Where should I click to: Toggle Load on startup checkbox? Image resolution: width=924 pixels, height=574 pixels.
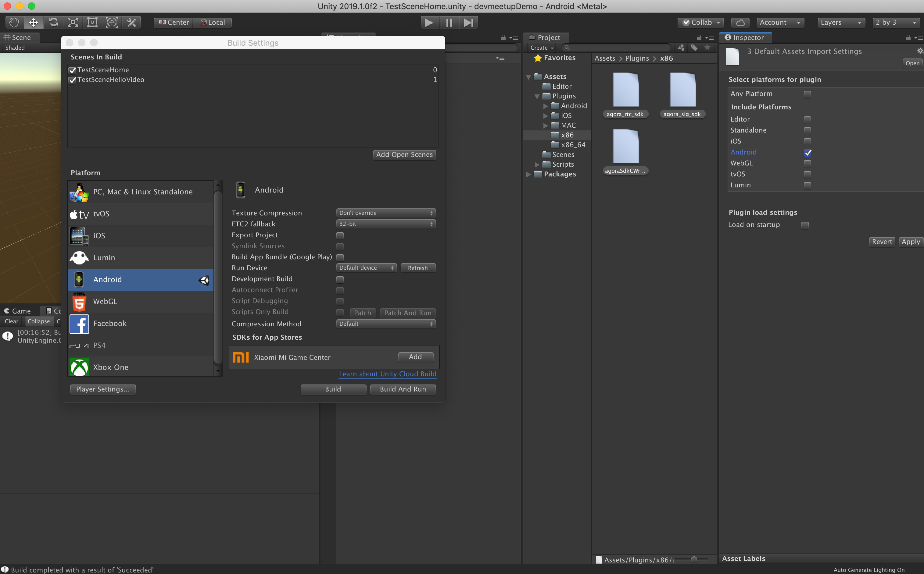point(805,225)
